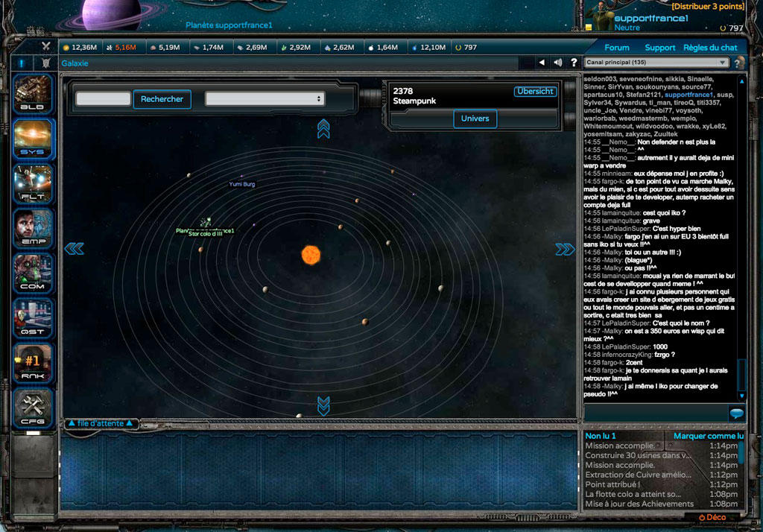Click the Planète supportfrance1 title
The width and height of the screenshot is (763, 532).
tap(229, 25)
